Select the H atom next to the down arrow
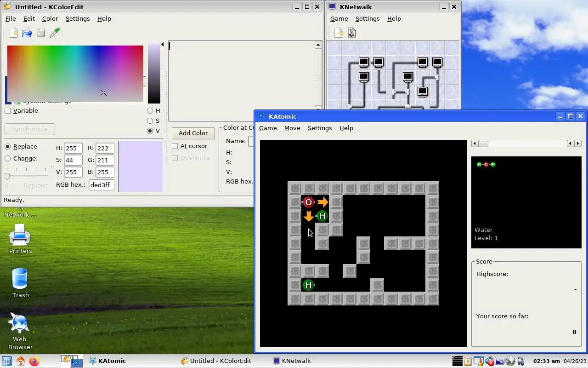Screen dimensions: 588x368 [322, 216]
